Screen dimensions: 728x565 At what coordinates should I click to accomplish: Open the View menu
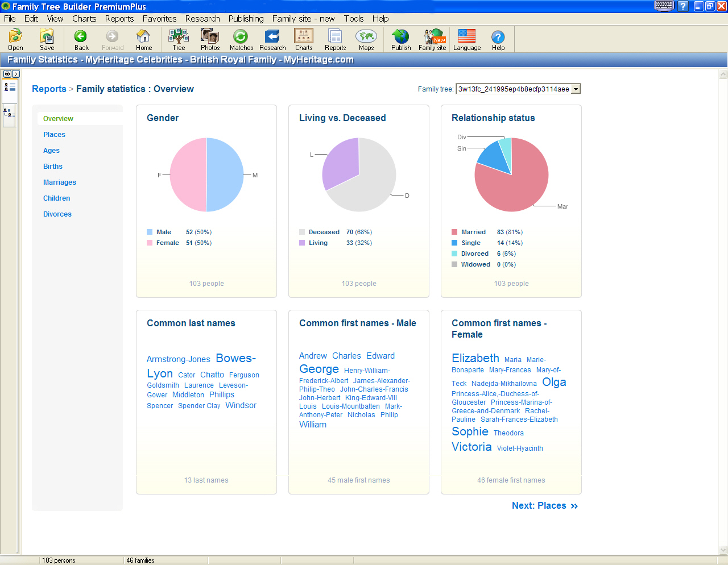click(55, 19)
